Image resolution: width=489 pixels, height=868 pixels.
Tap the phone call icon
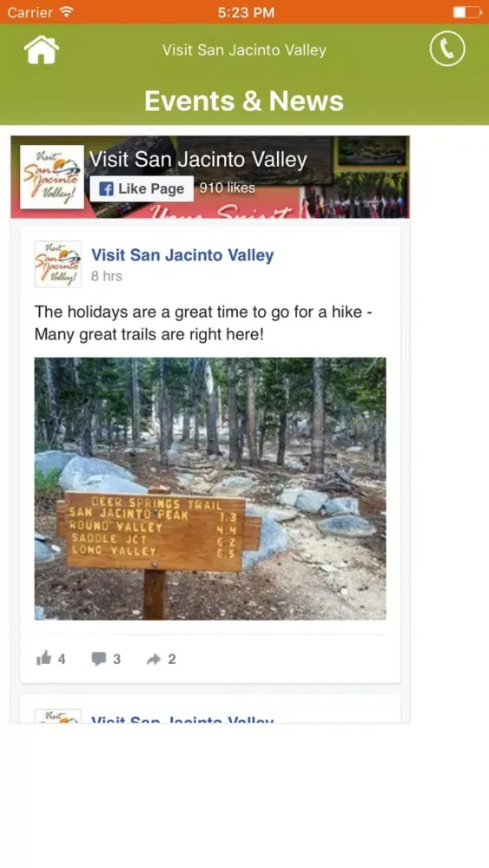point(447,49)
